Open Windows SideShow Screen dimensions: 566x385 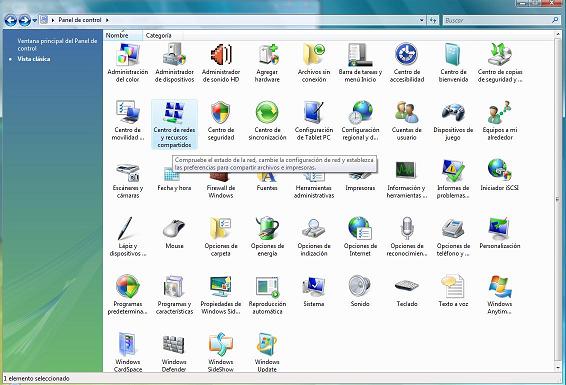[221, 353]
